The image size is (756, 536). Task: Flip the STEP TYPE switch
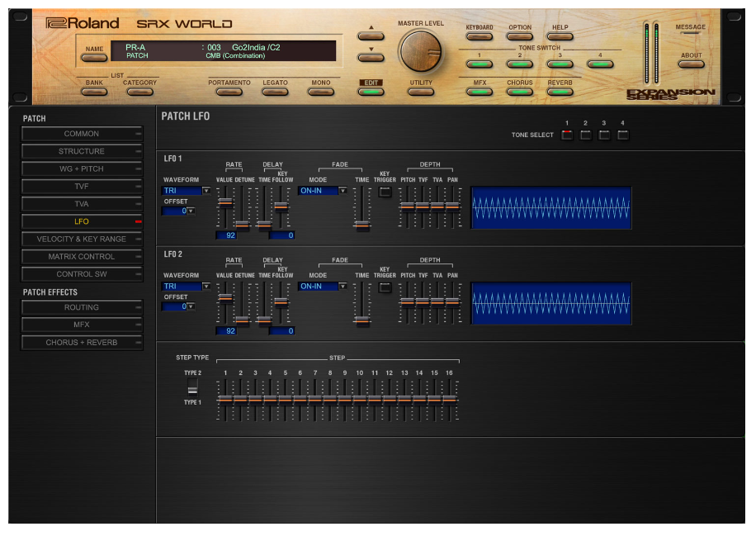[x=192, y=387]
